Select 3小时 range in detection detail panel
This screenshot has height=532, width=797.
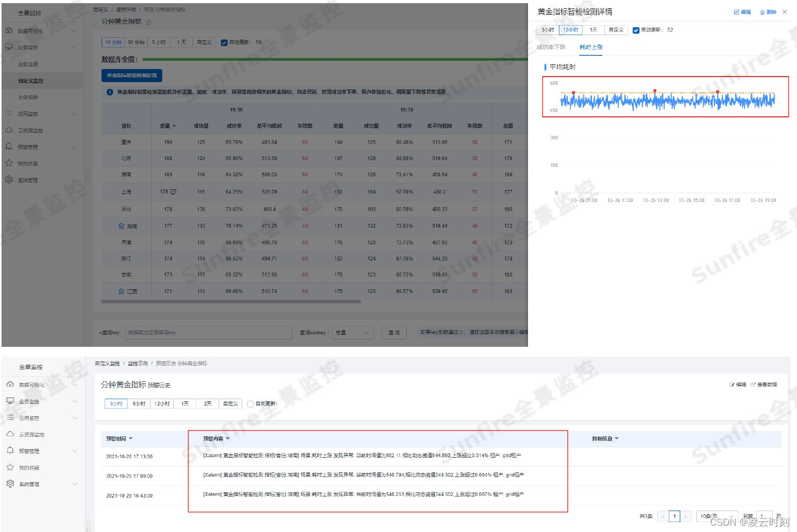(548, 30)
